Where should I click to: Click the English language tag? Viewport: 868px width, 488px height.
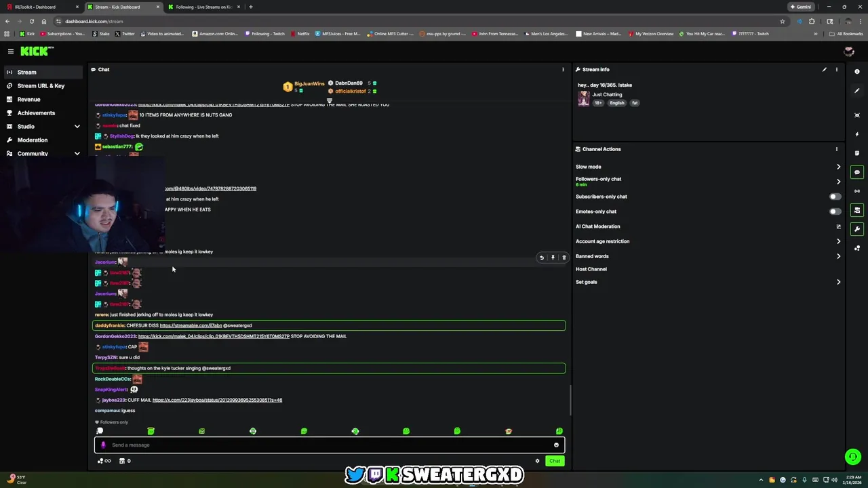[616, 103]
